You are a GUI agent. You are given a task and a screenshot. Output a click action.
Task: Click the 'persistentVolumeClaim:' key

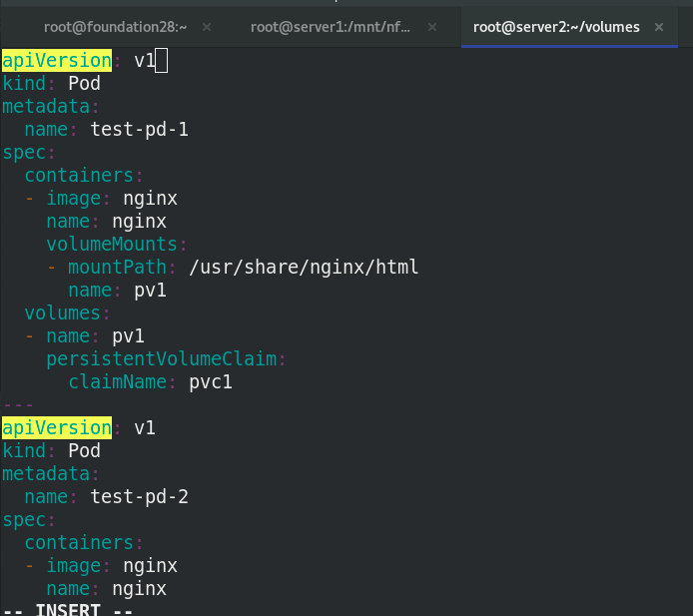tap(166, 359)
